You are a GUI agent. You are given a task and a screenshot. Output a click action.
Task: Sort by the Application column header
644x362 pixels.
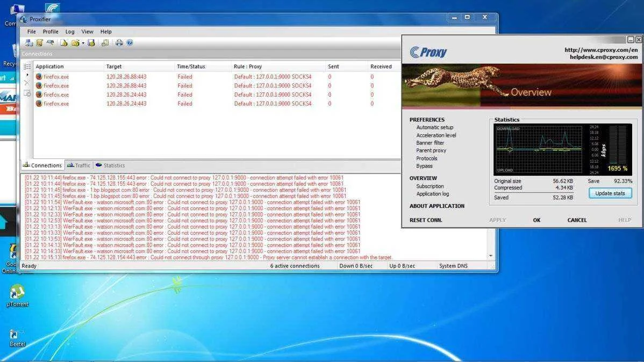[69, 67]
